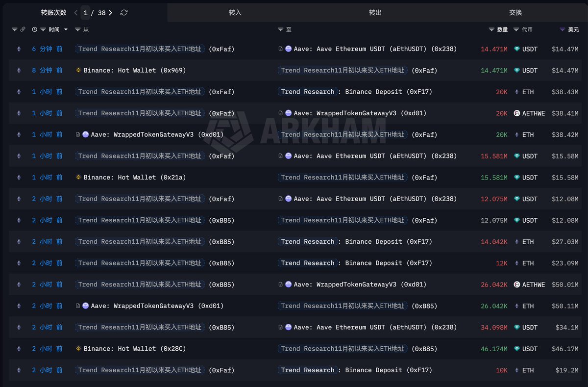Click Ethereum chain icon in 6 分钟 前 row
Screen dimensions: 588x387
pos(19,49)
